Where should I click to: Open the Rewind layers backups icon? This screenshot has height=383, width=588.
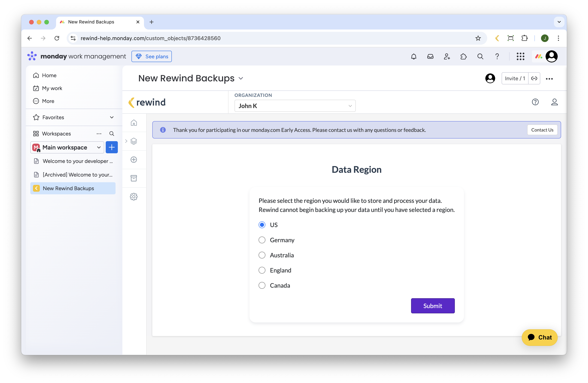[134, 141]
